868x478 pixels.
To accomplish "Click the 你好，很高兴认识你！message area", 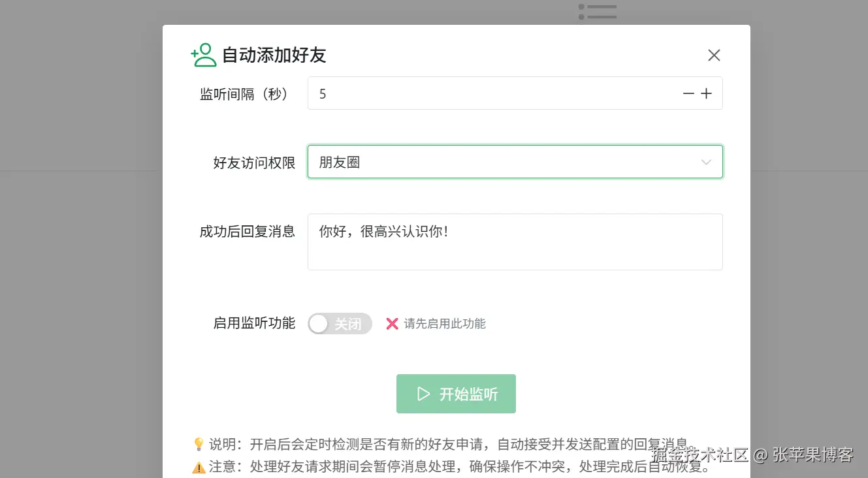I will (x=515, y=242).
